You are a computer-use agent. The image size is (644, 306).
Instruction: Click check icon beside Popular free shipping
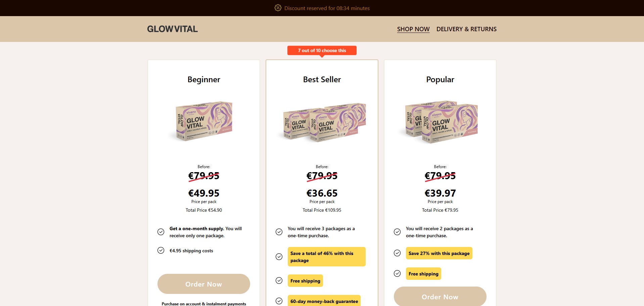click(x=397, y=273)
